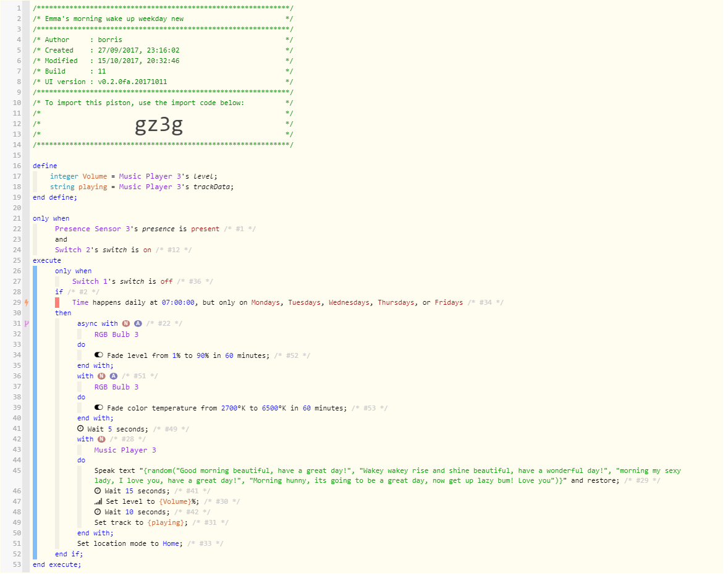
Task: Click the red N badge on line 36
Action: point(102,378)
